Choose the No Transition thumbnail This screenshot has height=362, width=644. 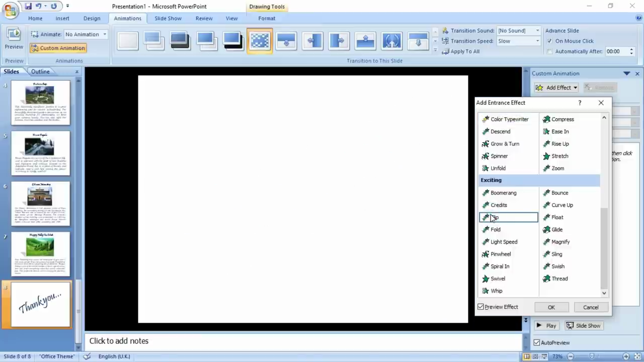(x=128, y=41)
